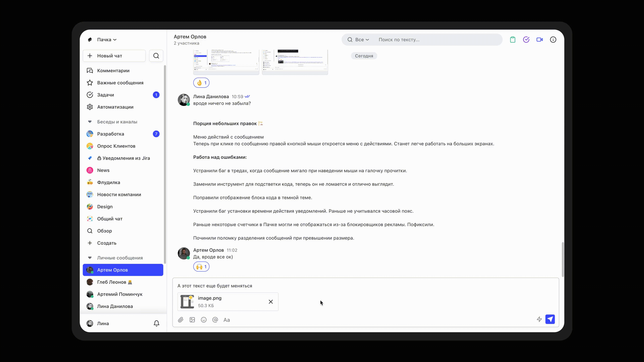The height and width of the screenshot is (362, 644).
Task: Click the paperclip attach file icon
Action: (x=180, y=320)
